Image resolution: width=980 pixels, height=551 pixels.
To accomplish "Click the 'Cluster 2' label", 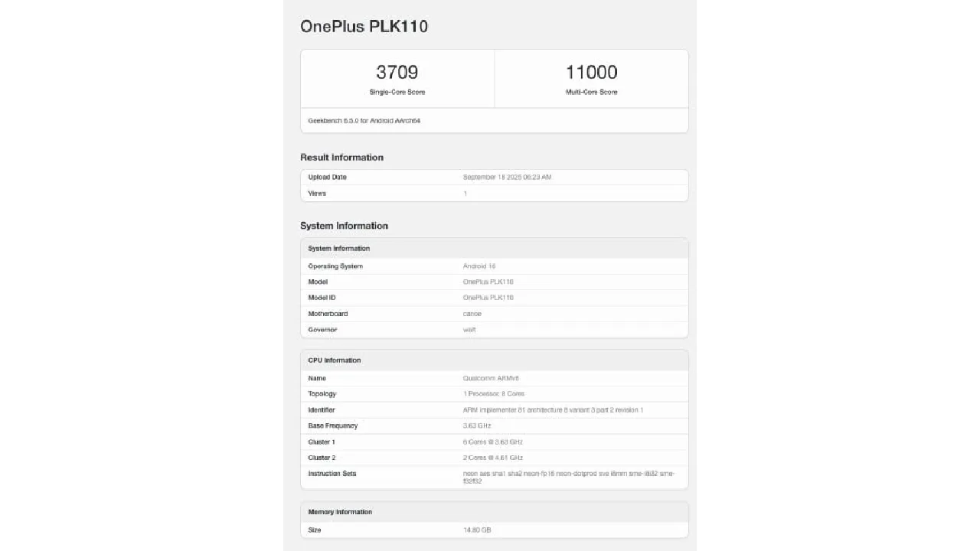I will (322, 458).
